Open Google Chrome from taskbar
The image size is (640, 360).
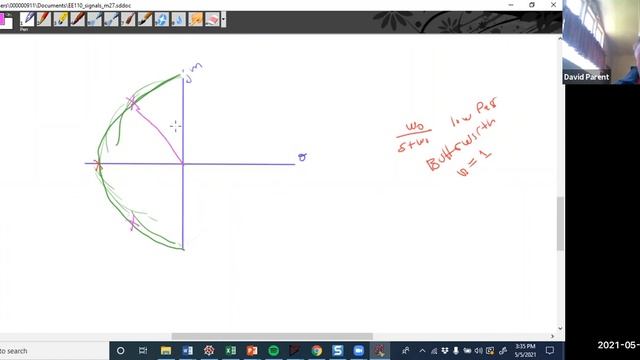pos(316,351)
